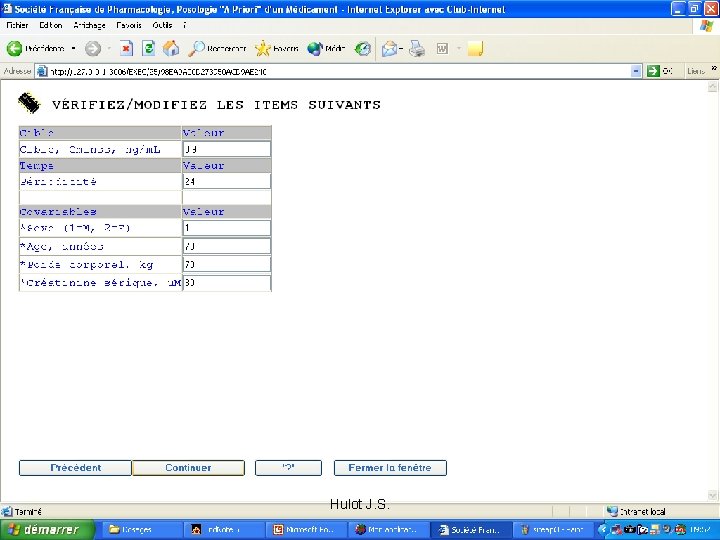Open the Rechercher search tool
Screen dimensions: 720x540
[x=217, y=48]
